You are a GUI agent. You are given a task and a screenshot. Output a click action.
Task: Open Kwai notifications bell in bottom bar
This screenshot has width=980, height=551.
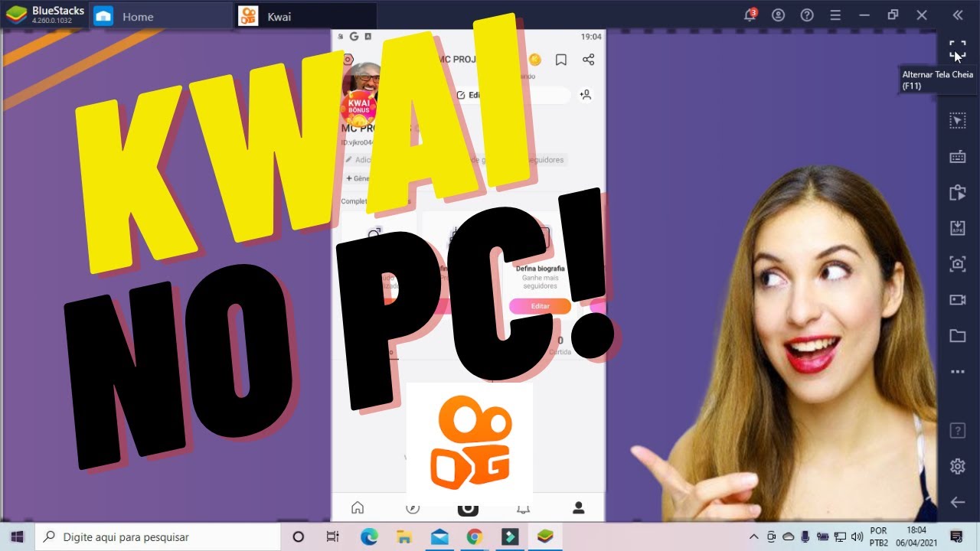click(x=524, y=507)
